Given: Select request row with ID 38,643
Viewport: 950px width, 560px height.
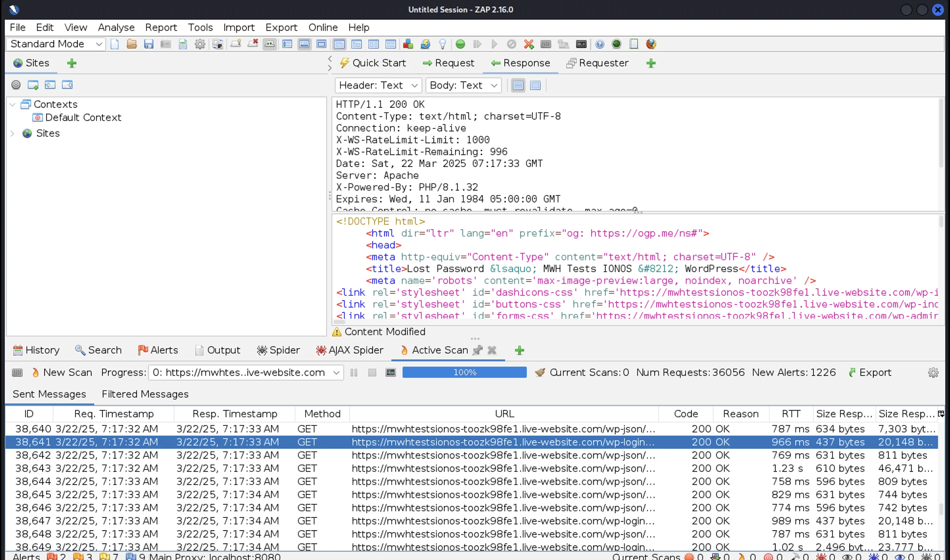Looking at the screenshot, I should [x=33, y=468].
